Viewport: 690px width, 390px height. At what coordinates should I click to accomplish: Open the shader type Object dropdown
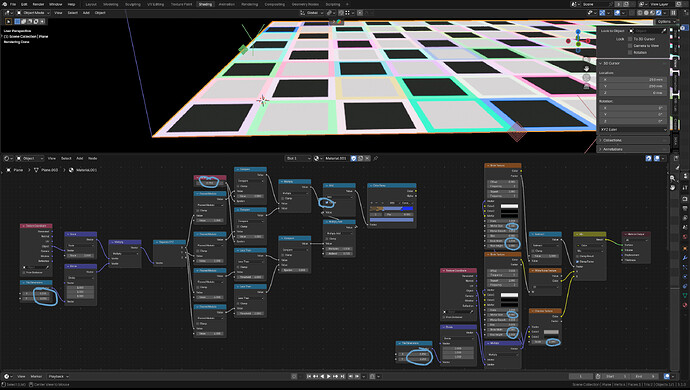pos(30,158)
